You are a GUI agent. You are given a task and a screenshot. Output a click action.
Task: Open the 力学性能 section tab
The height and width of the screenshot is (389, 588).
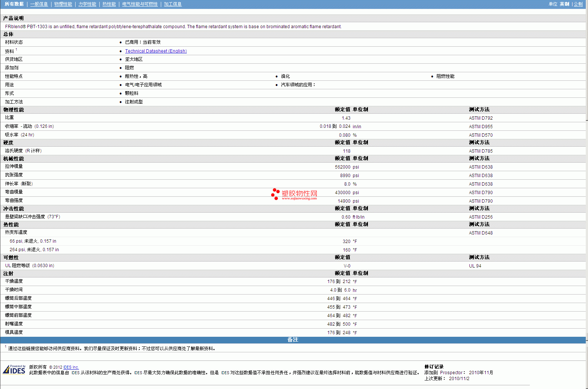87,4
